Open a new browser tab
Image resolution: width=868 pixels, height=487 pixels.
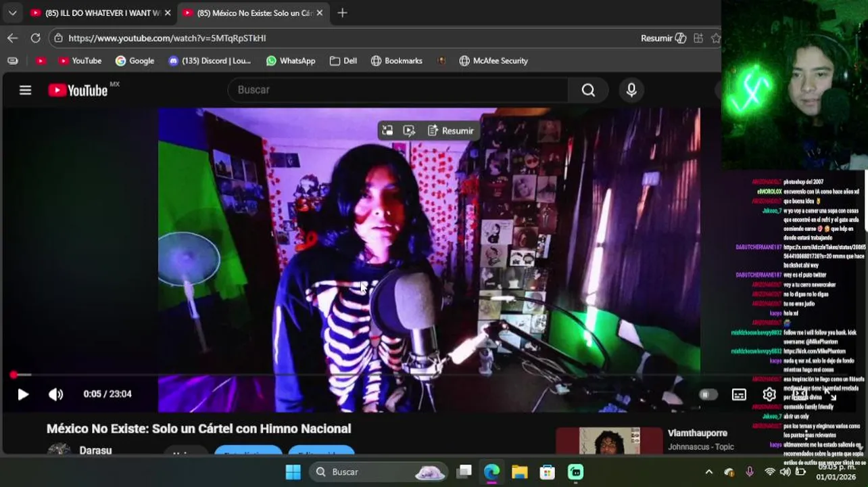342,13
